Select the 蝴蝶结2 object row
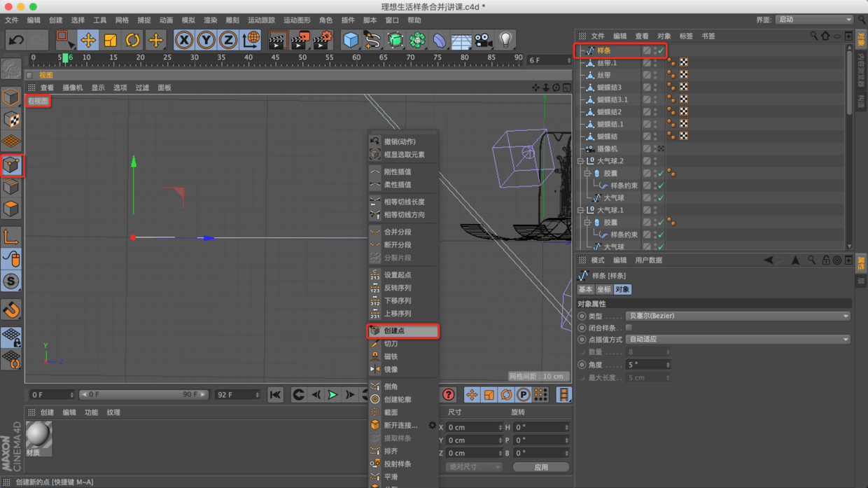The image size is (868, 488). coord(609,112)
